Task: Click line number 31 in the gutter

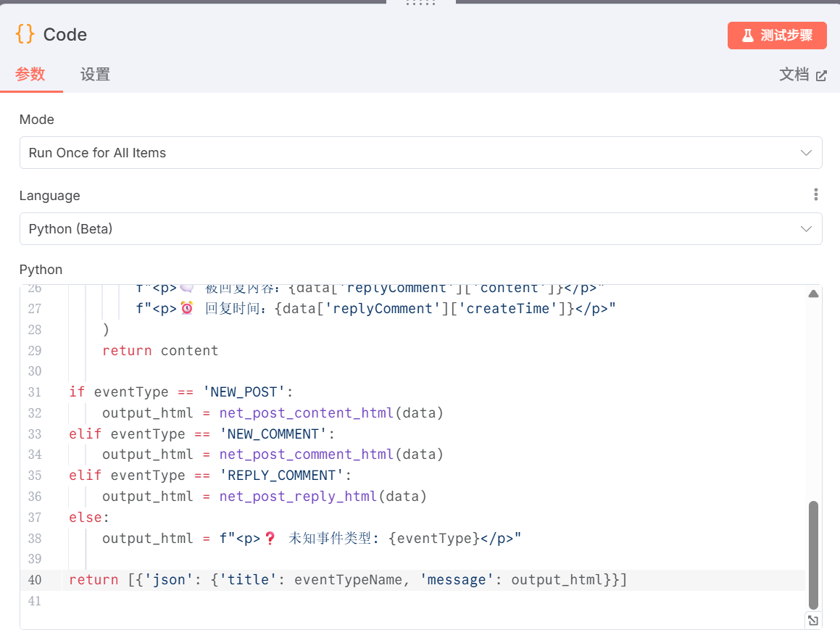Action: (35, 392)
